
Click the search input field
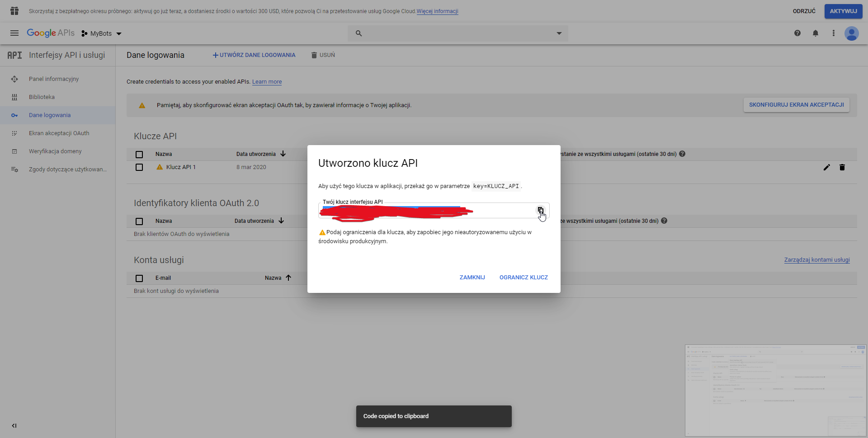(x=457, y=33)
